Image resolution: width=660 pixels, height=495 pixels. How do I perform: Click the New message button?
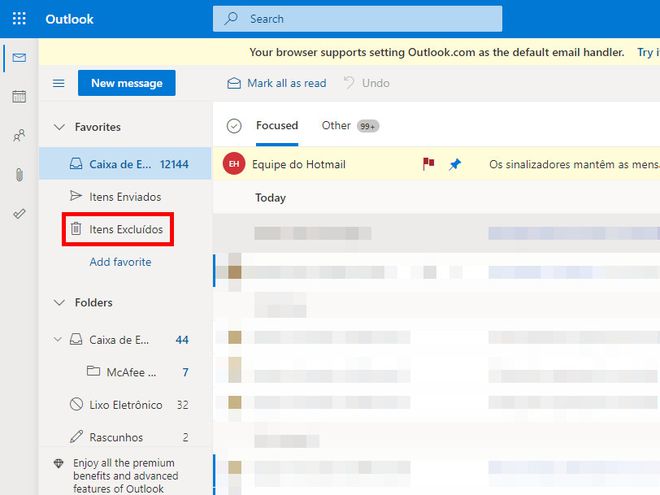pyautogui.click(x=127, y=83)
